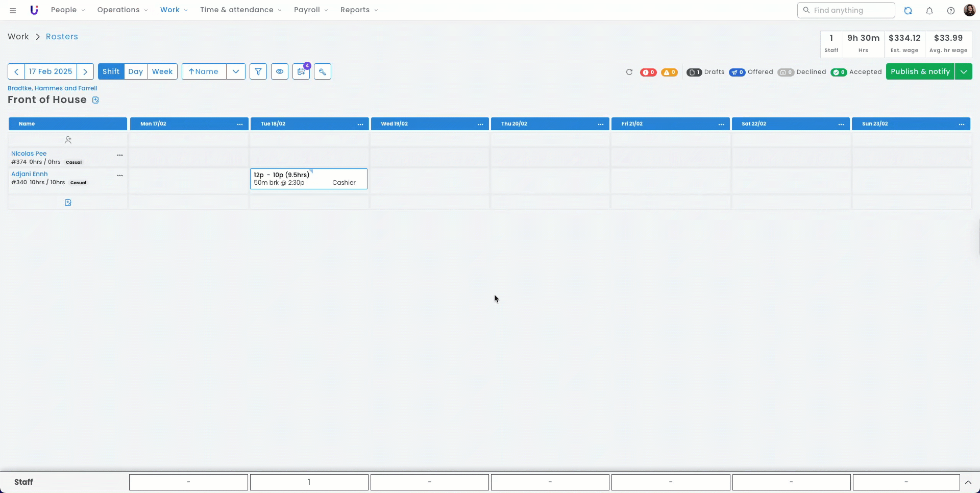Image resolution: width=980 pixels, height=493 pixels.
Task: Open the Payroll menu
Action: point(311,10)
